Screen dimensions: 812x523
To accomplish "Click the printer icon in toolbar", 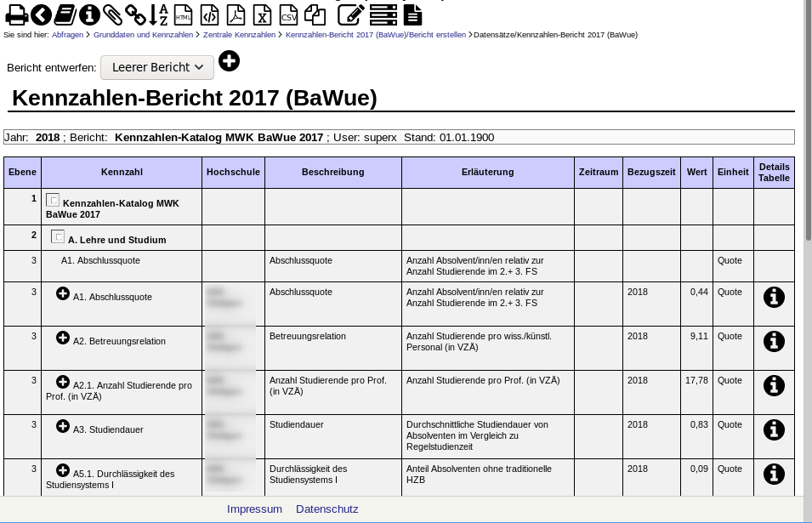I will coord(17,14).
